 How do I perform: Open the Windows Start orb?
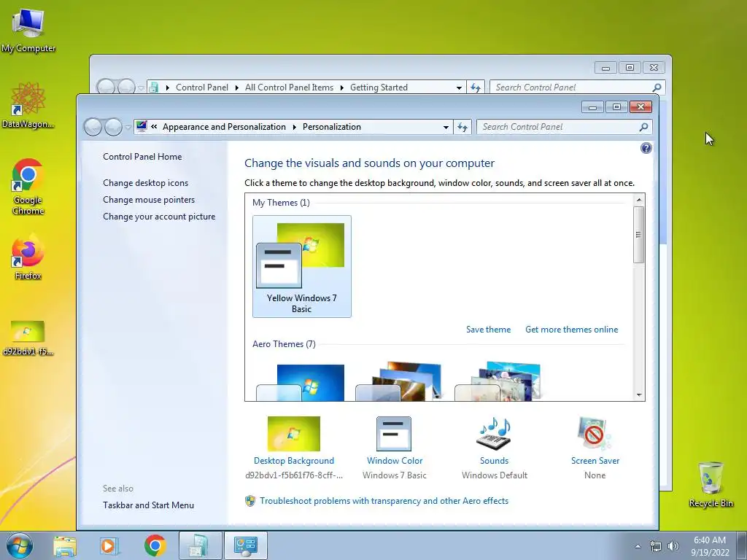pyautogui.click(x=20, y=545)
